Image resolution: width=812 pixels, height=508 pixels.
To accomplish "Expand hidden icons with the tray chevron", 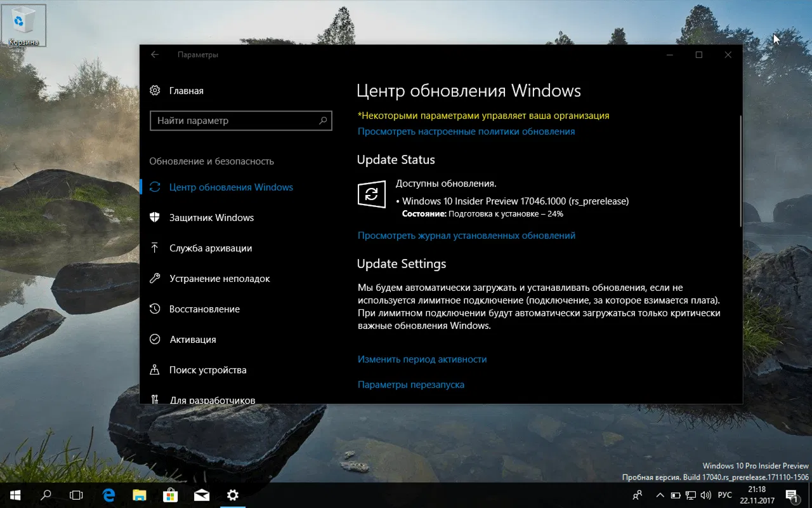I will click(660, 495).
